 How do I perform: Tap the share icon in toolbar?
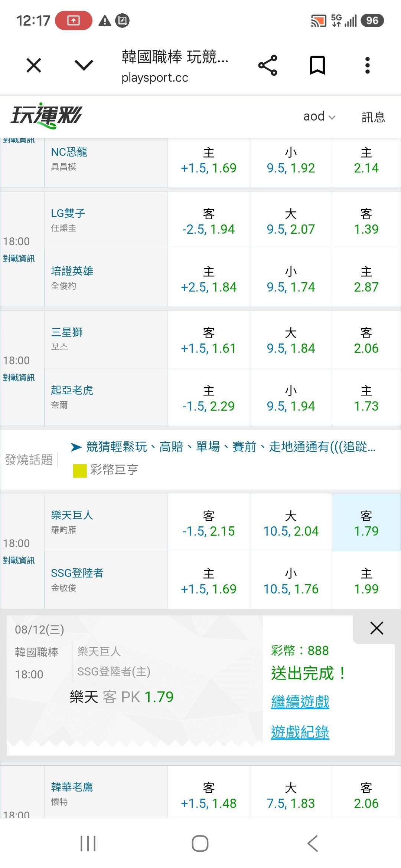pyautogui.click(x=268, y=66)
